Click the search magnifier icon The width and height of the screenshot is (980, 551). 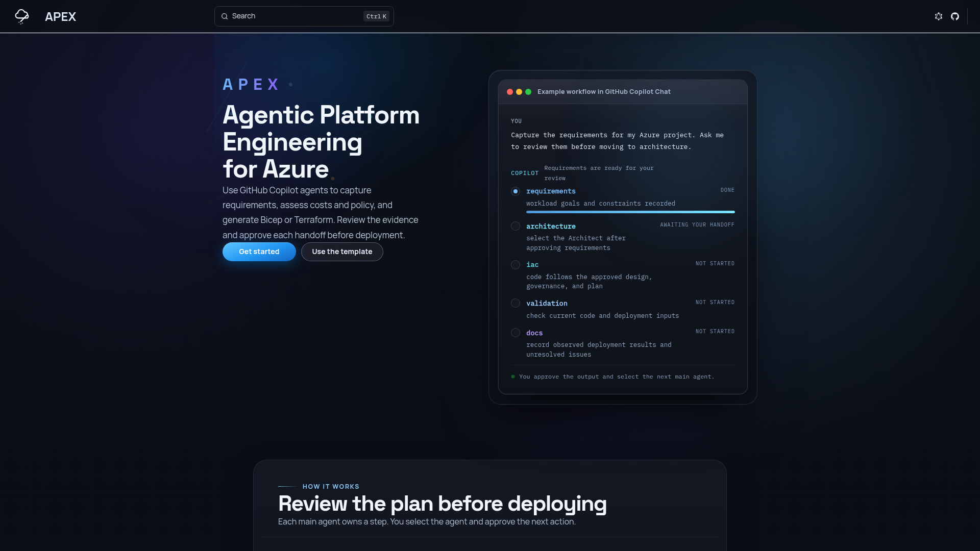225,16
